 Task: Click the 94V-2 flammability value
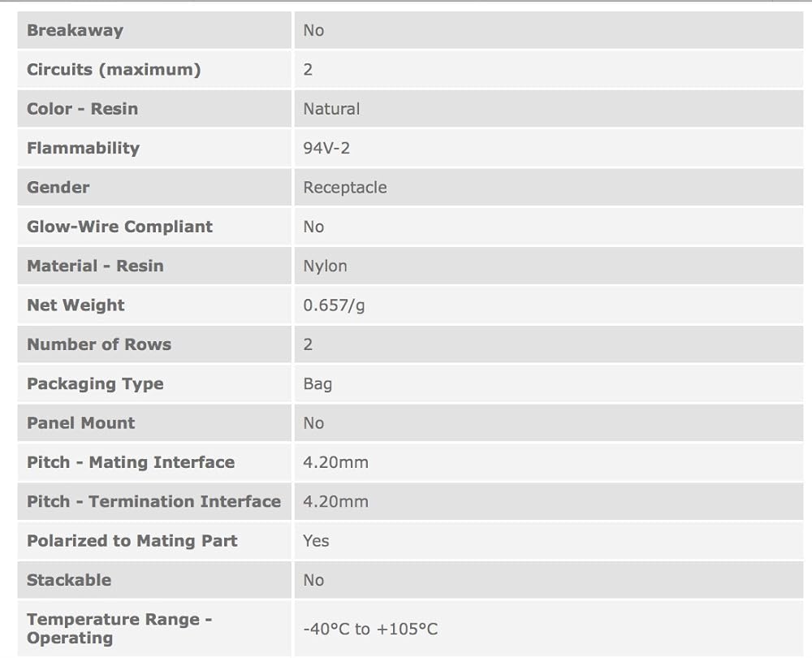click(x=326, y=149)
